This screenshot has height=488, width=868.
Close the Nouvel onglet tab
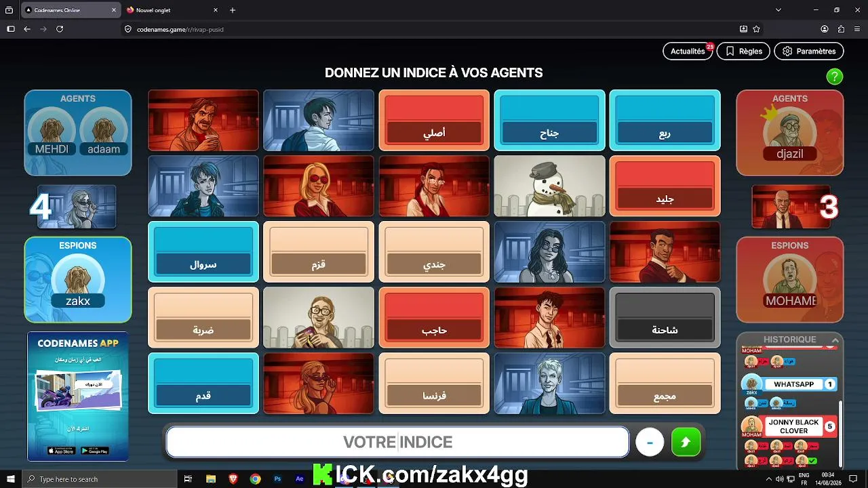[x=216, y=10]
